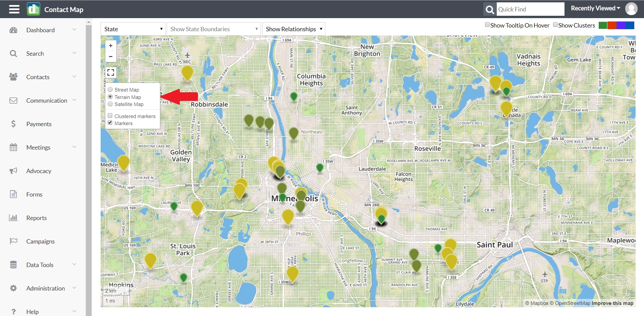Expand the Dashboard chevron
The width and height of the screenshot is (644, 316).
[74, 30]
